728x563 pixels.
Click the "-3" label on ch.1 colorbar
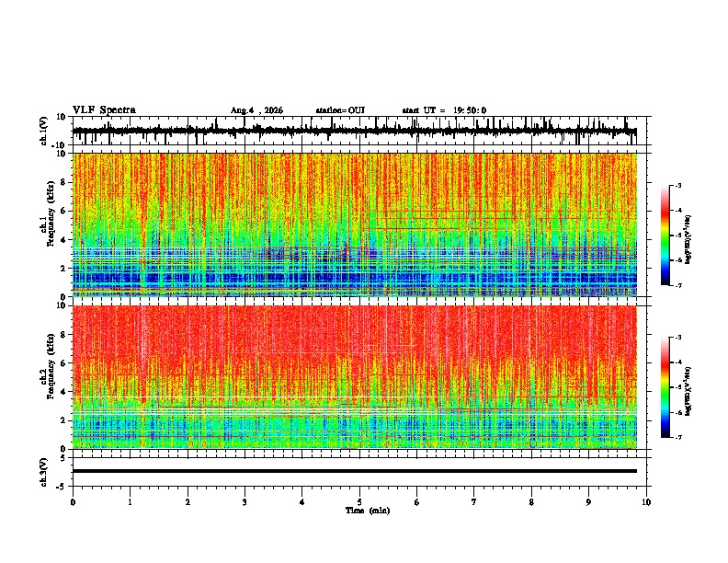click(x=677, y=185)
